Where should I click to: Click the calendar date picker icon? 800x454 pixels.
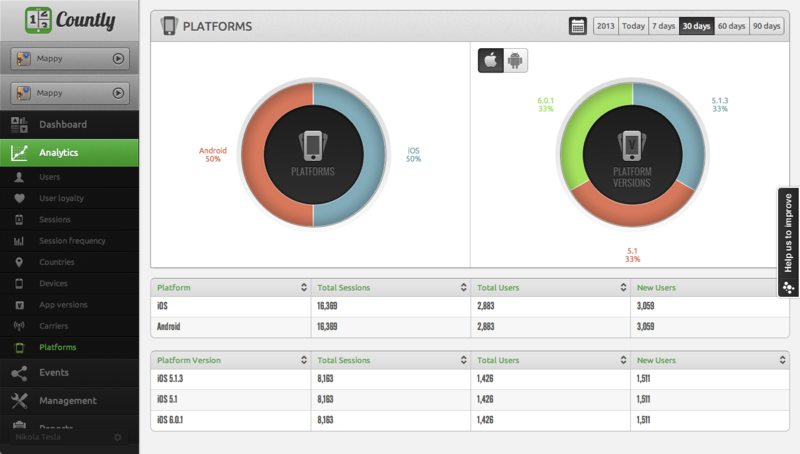pyautogui.click(x=578, y=26)
